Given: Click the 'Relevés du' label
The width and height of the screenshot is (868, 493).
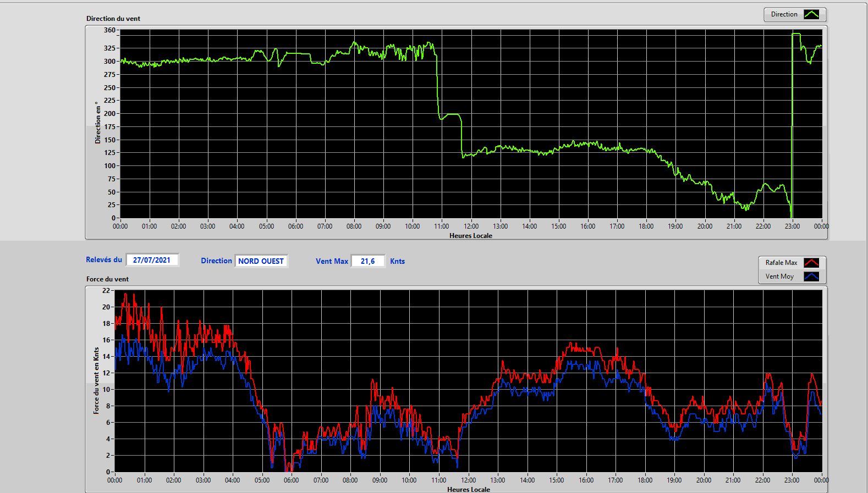Looking at the screenshot, I should (x=104, y=259).
